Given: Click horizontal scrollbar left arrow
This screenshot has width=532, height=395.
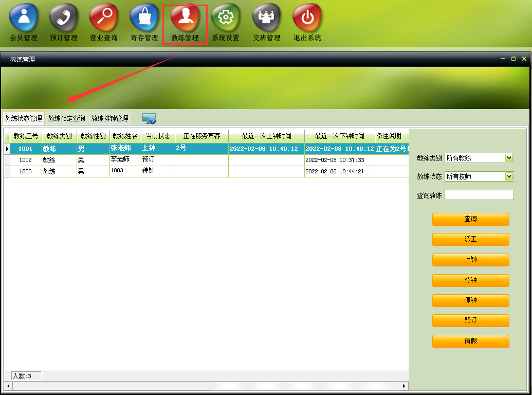Looking at the screenshot, I should (x=8, y=386).
